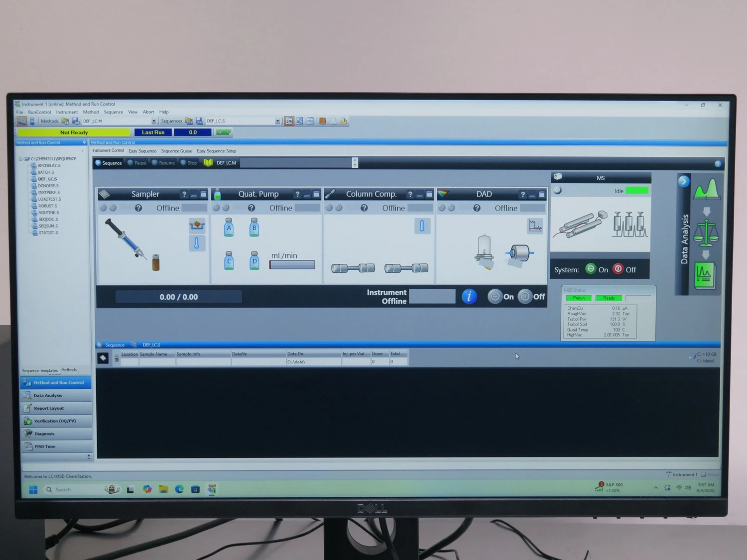Expand the Data Analysis panel blue arrow
This screenshot has width=747, height=560.
coord(684,181)
